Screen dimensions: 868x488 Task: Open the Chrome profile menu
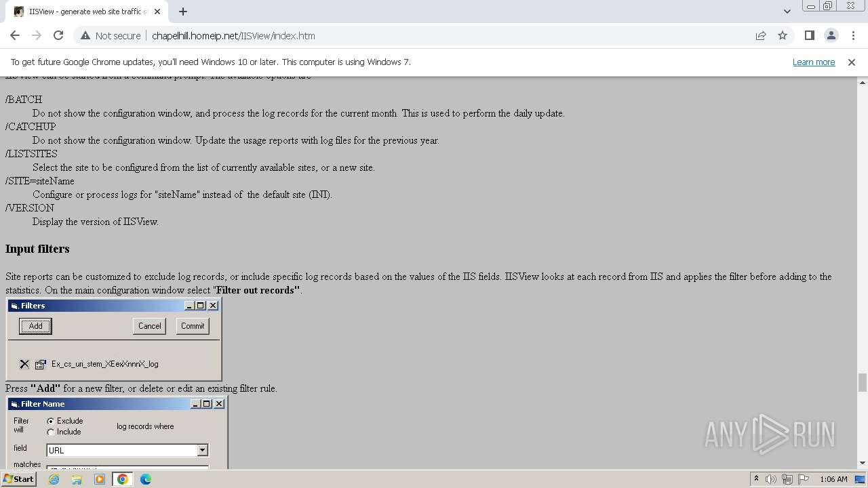pyautogui.click(x=831, y=36)
